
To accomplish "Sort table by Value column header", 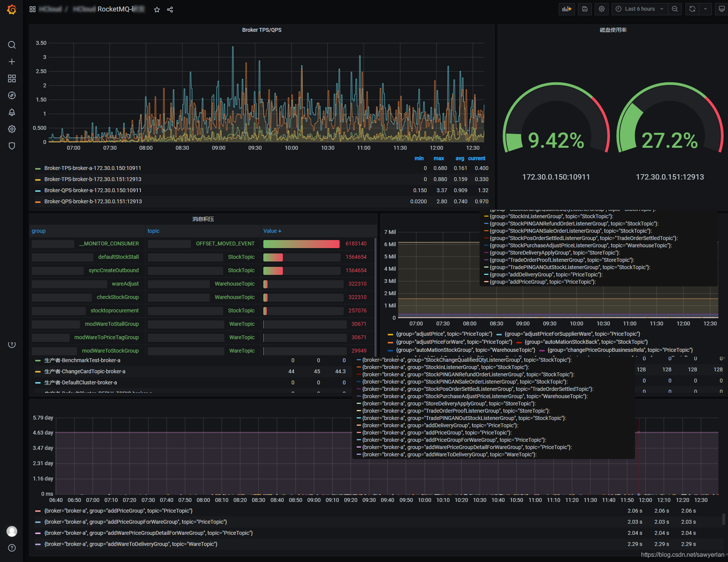I will [x=272, y=231].
